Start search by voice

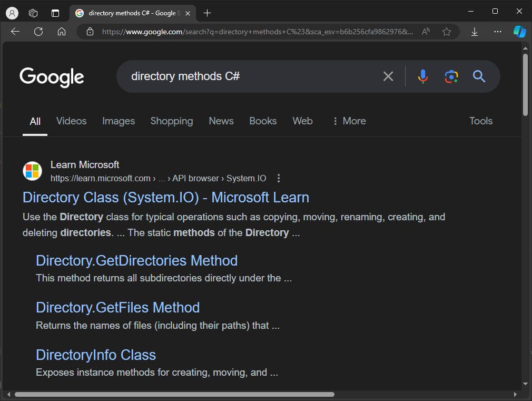click(423, 76)
